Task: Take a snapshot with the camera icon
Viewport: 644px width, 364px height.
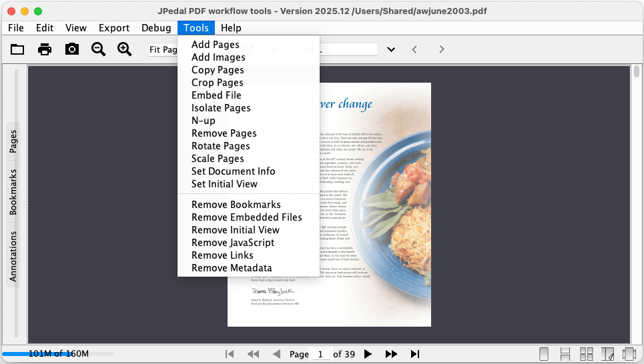Action: tap(72, 49)
